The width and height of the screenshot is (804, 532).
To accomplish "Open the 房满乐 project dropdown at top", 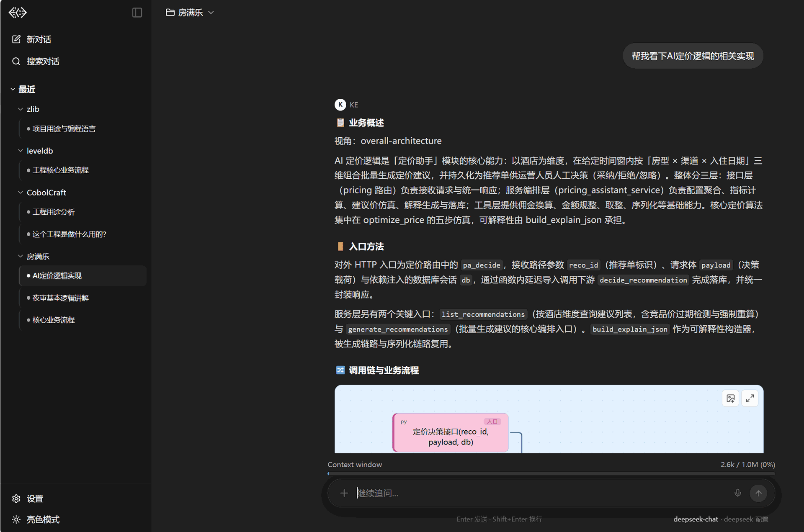I will pos(190,13).
